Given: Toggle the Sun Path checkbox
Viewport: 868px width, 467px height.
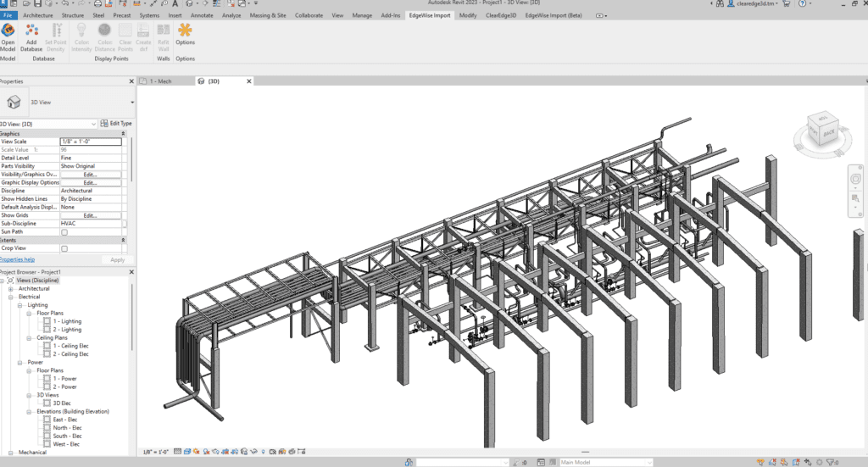Looking at the screenshot, I should [64, 232].
